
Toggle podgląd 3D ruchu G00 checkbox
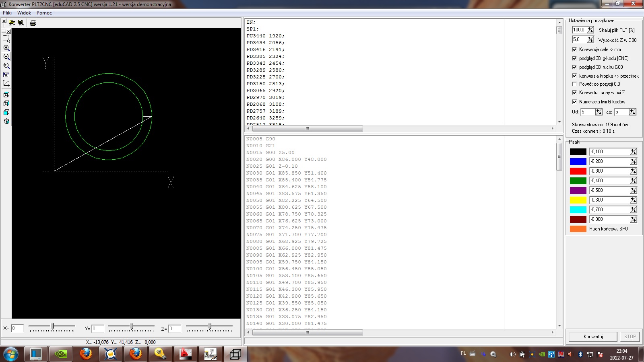click(574, 67)
